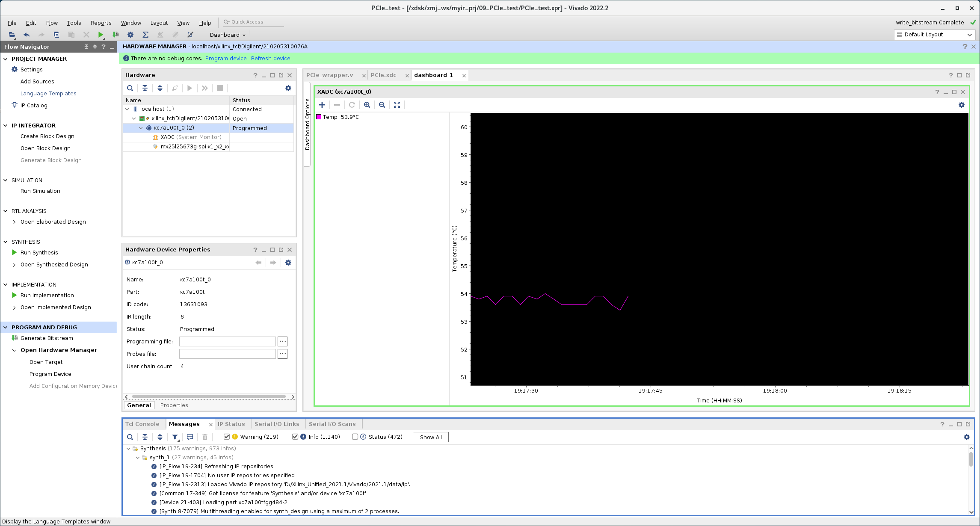Open the Default Layout combo box
Viewport: 980px width, 526px height.
[x=934, y=35]
